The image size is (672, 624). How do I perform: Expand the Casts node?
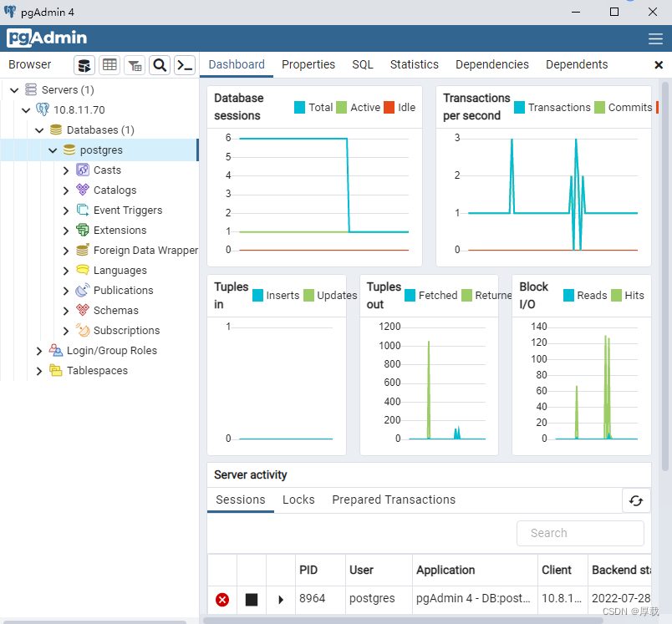(x=65, y=170)
